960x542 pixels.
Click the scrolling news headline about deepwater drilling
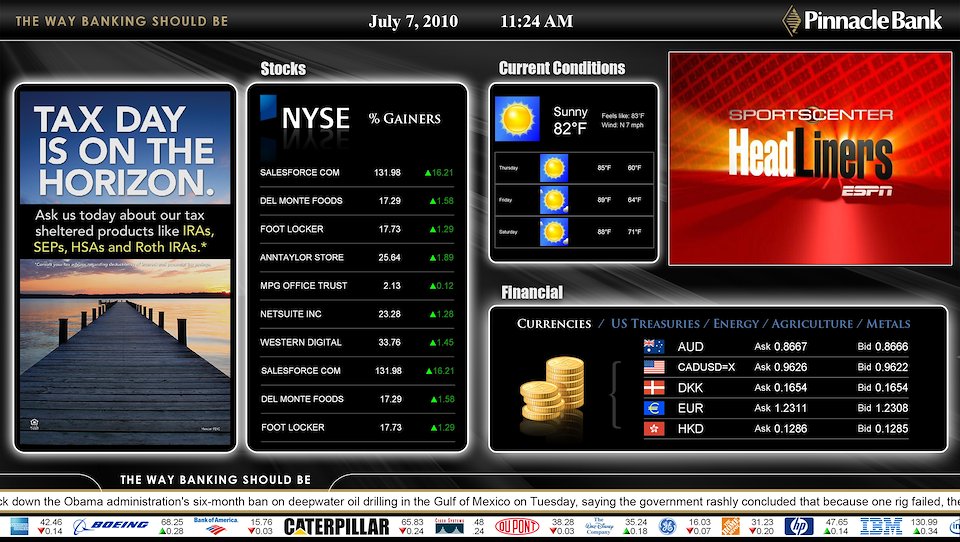coord(480,502)
